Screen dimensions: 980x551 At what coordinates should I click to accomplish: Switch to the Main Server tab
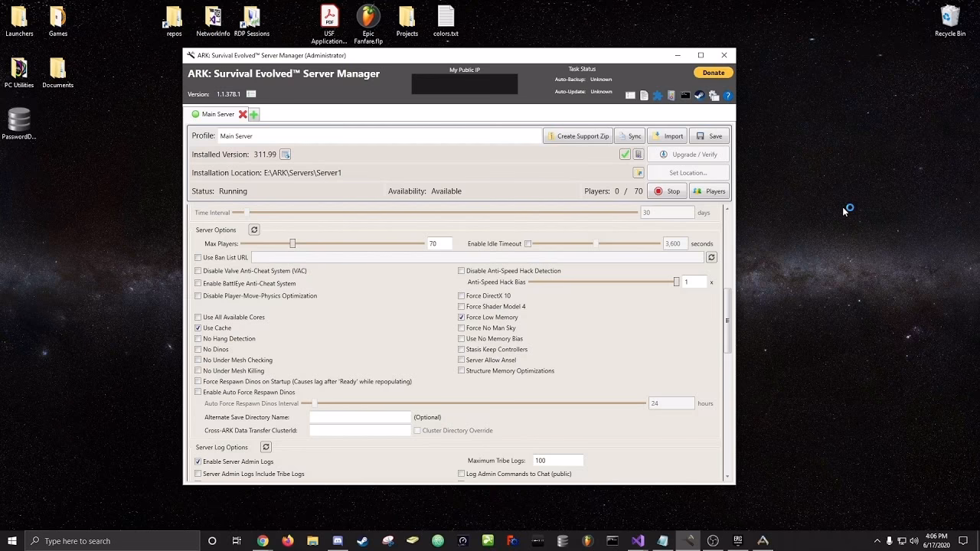[x=218, y=114]
